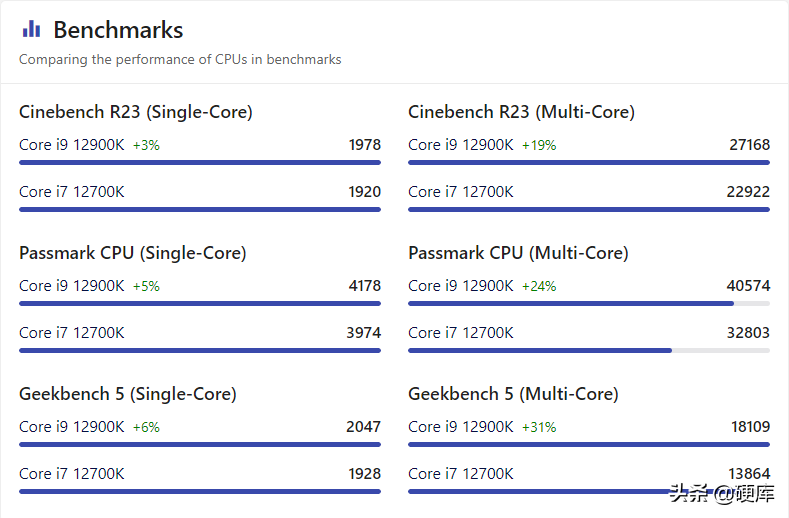Click the Benchmarks section heading

click(118, 30)
